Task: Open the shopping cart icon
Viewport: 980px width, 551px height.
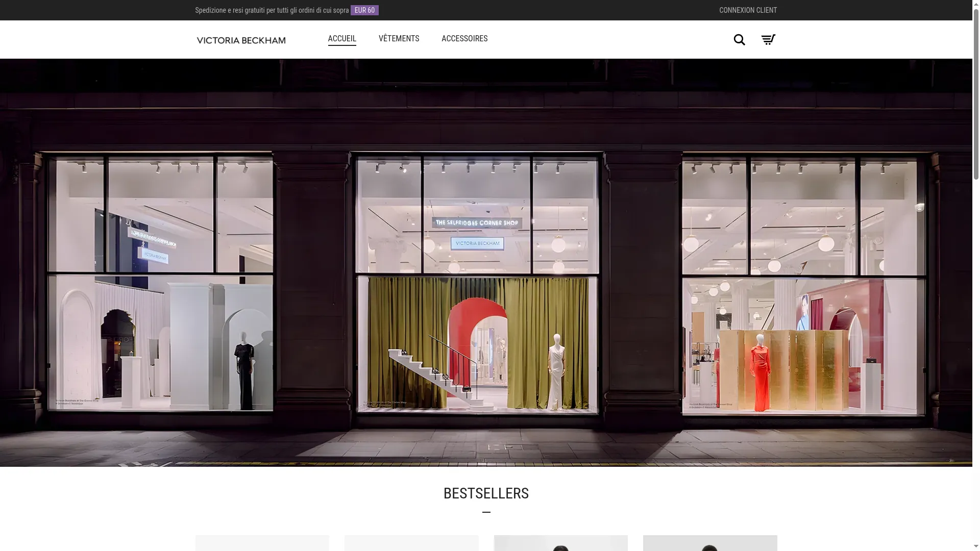Action: pyautogui.click(x=768, y=40)
